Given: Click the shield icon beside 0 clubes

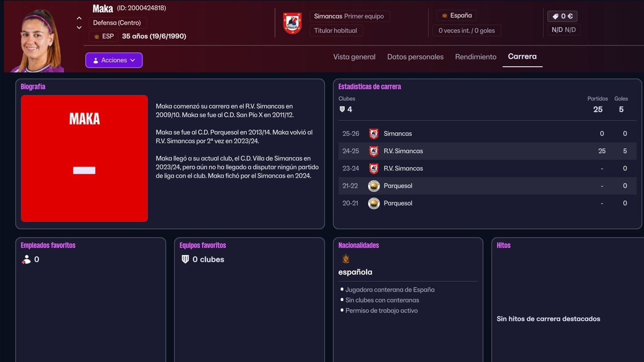Looking at the screenshot, I should click(185, 259).
